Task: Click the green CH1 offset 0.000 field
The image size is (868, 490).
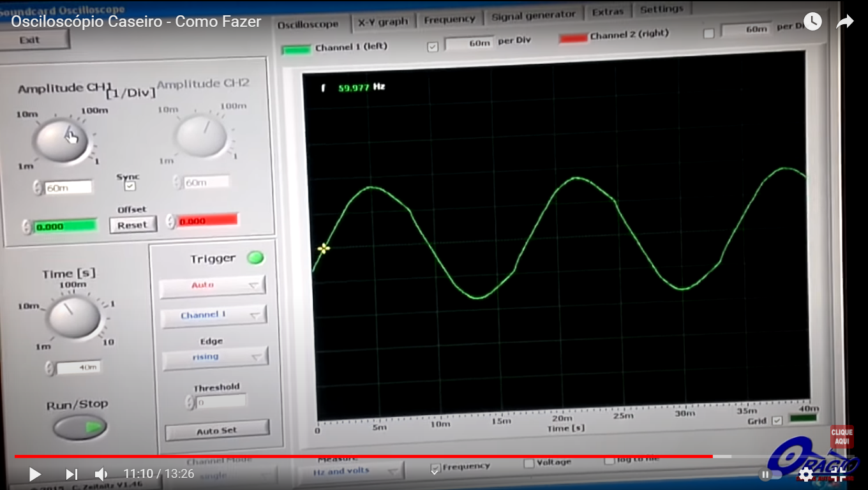Action: [64, 226]
